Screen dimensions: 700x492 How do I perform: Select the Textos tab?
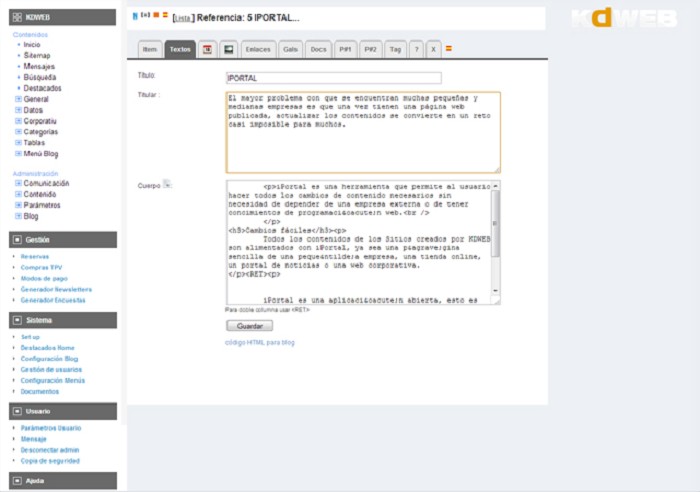(x=180, y=49)
